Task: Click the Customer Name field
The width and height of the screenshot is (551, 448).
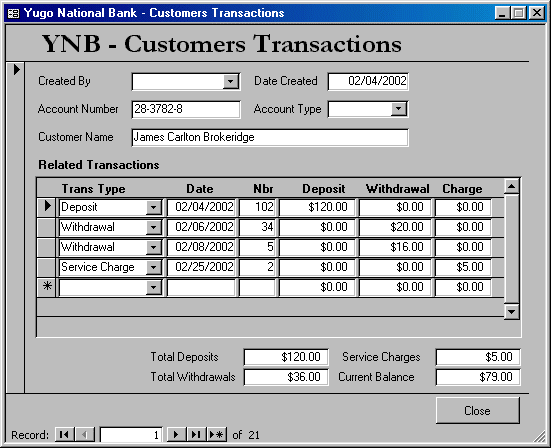Action: pos(270,137)
